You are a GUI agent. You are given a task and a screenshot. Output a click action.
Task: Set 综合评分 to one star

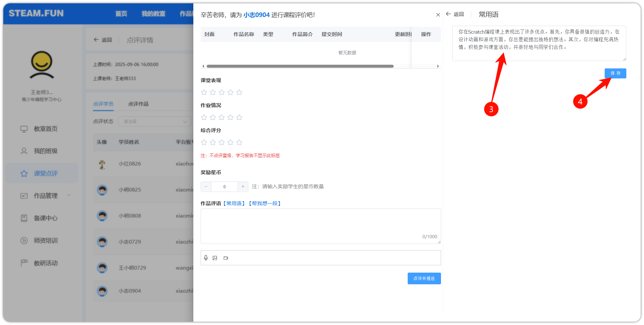(x=204, y=142)
